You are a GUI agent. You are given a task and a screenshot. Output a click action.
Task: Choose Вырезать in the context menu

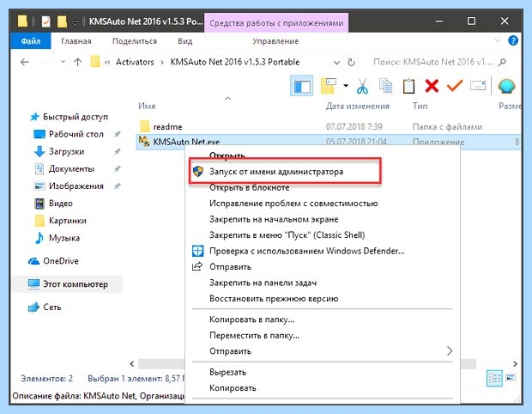coord(227,372)
